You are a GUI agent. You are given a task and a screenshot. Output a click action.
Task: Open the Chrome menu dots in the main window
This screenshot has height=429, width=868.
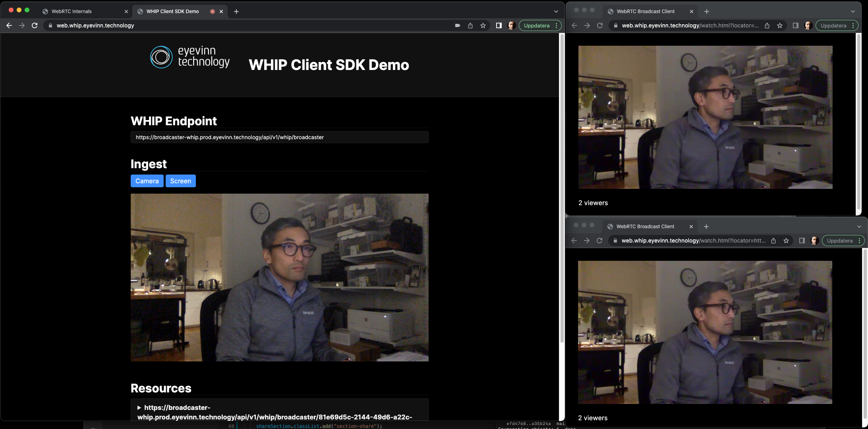(556, 25)
